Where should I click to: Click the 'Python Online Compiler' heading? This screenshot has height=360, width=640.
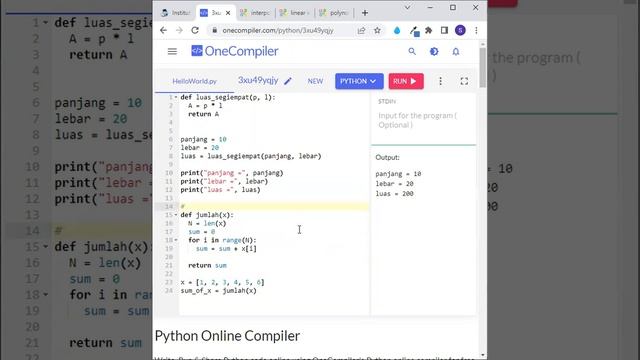tap(227, 336)
